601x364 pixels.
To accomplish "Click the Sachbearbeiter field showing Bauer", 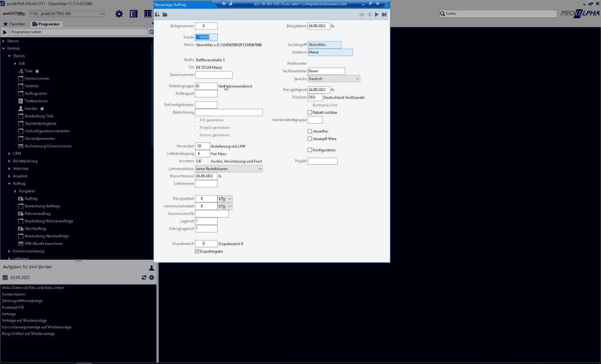I will (x=326, y=71).
